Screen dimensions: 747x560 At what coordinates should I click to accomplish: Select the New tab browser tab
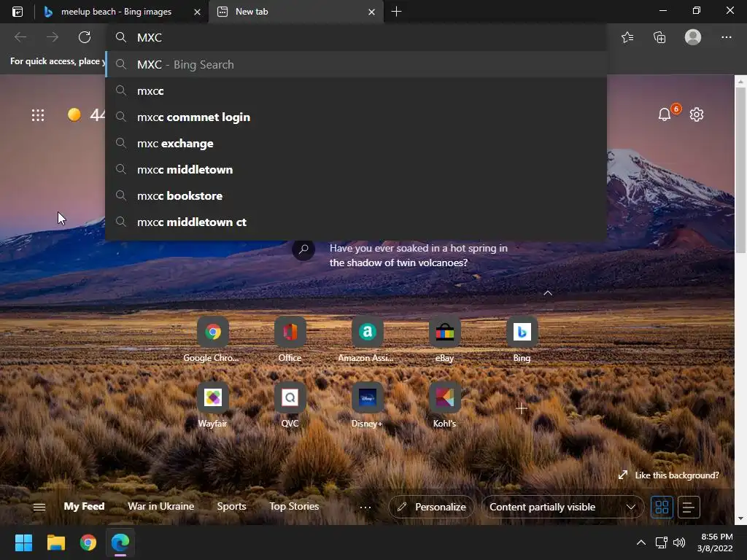point(295,12)
